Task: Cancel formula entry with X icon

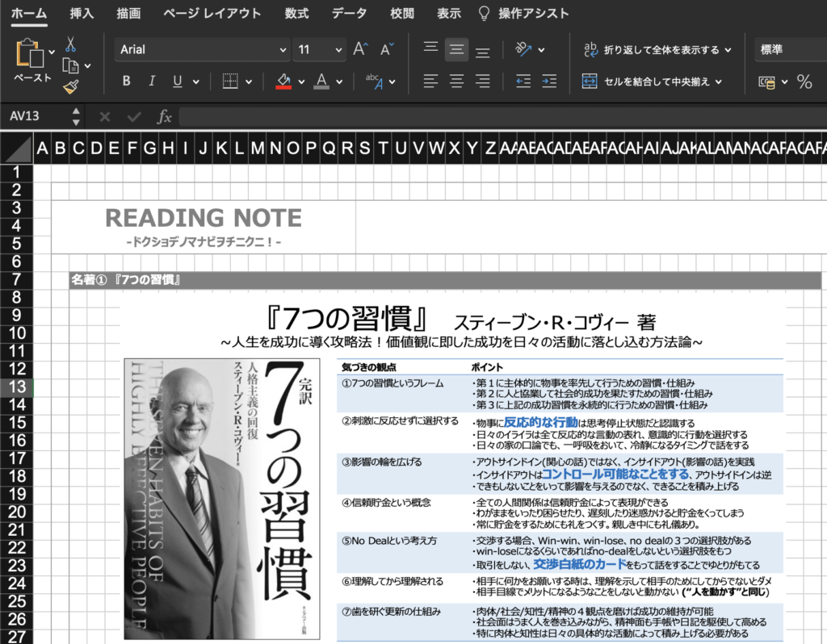Action: (x=105, y=116)
